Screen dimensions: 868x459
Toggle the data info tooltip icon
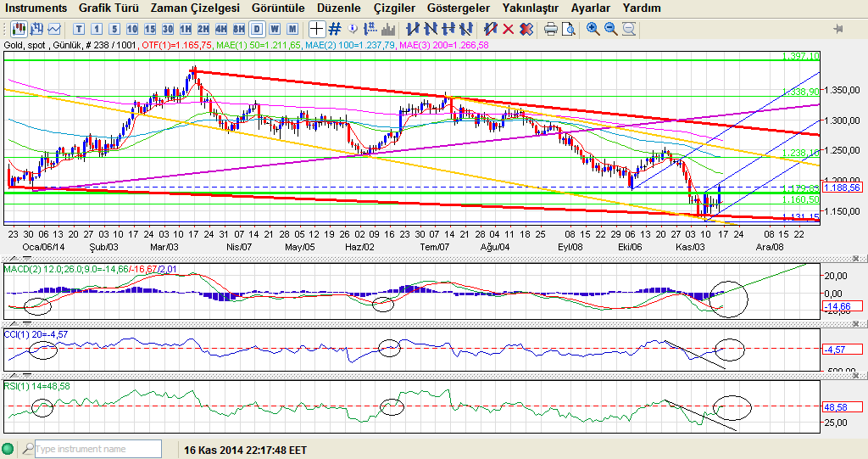pyautogui.click(x=353, y=29)
